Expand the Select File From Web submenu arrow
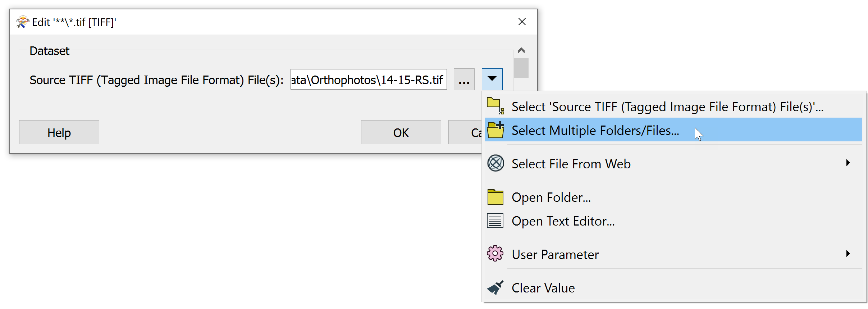 coord(849,163)
